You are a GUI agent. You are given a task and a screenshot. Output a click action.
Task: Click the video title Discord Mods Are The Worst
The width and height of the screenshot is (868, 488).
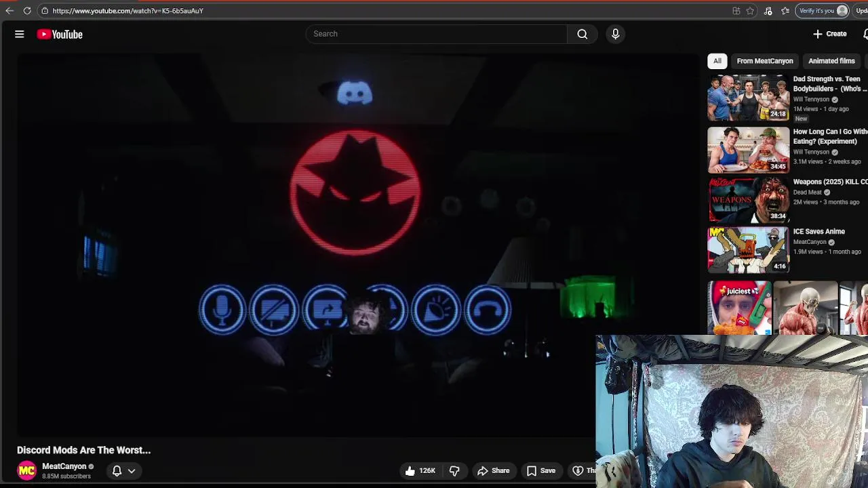pos(83,450)
